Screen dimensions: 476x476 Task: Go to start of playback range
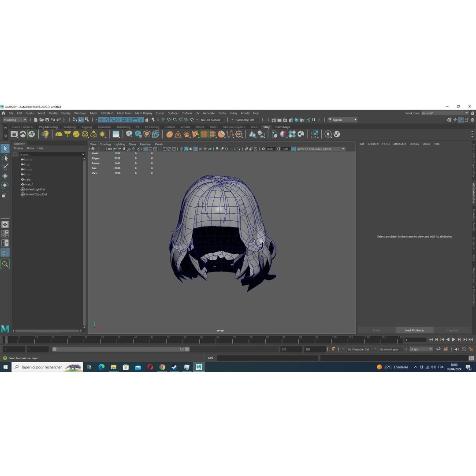pos(431,340)
